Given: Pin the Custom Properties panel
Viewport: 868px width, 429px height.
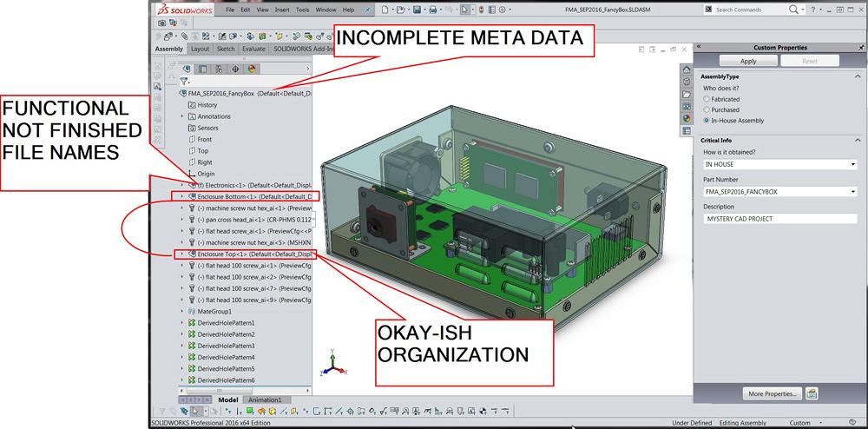Looking at the screenshot, I should point(861,48).
